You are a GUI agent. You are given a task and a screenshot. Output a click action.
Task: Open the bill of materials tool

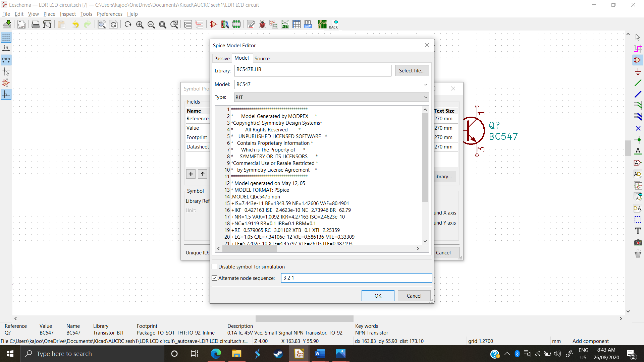click(308, 24)
